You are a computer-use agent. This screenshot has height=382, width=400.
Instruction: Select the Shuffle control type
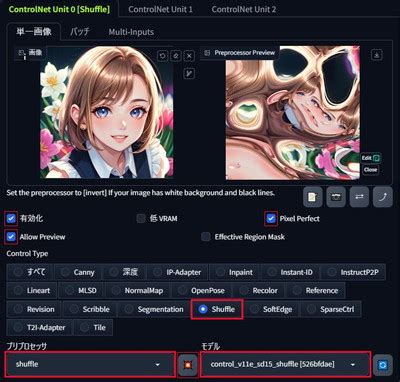tap(217, 309)
